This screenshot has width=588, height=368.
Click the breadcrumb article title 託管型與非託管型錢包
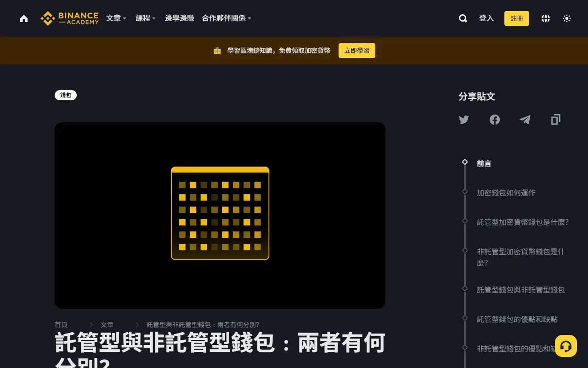tap(203, 325)
